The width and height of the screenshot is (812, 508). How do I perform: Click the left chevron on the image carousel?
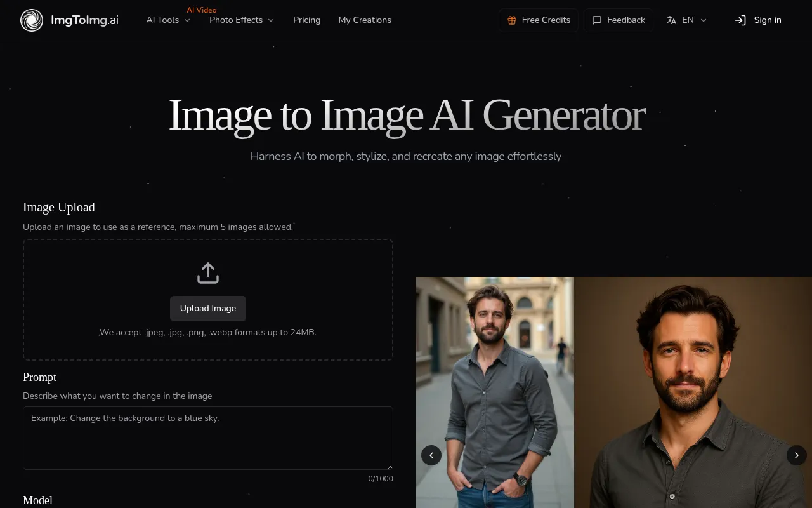point(431,455)
